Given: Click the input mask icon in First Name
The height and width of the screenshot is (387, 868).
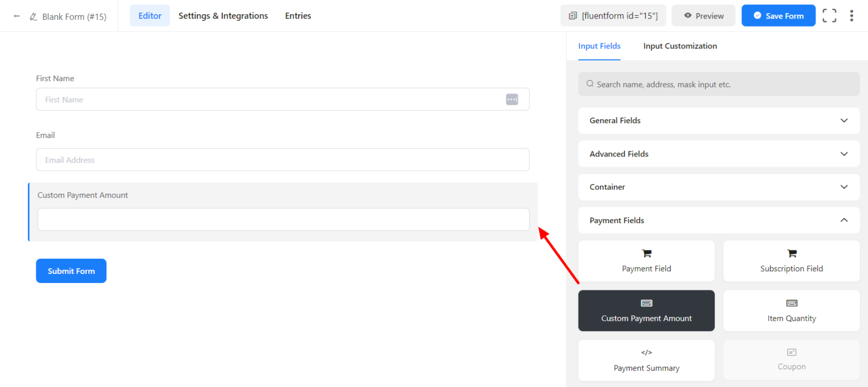Looking at the screenshot, I should [x=512, y=99].
